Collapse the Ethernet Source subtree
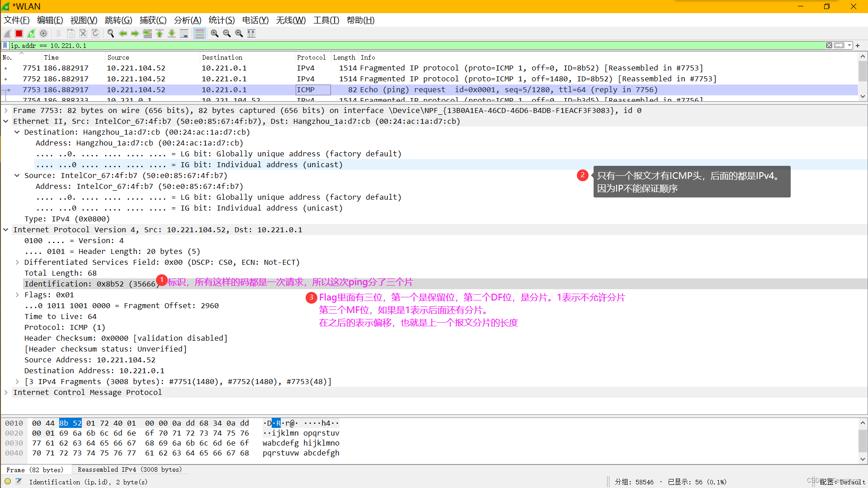The height and width of the screenshot is (488, 868). 17,176
